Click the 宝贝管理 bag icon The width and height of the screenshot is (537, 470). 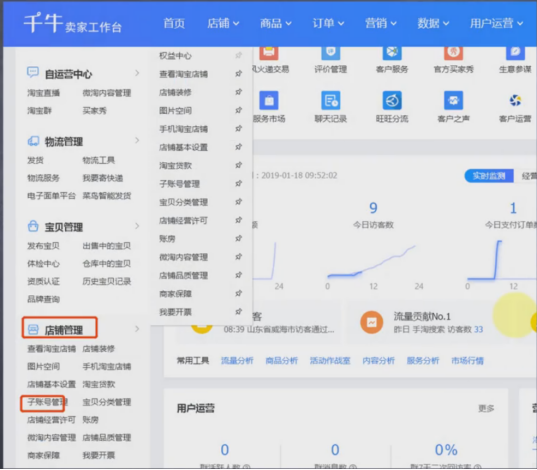pos(33,226)
